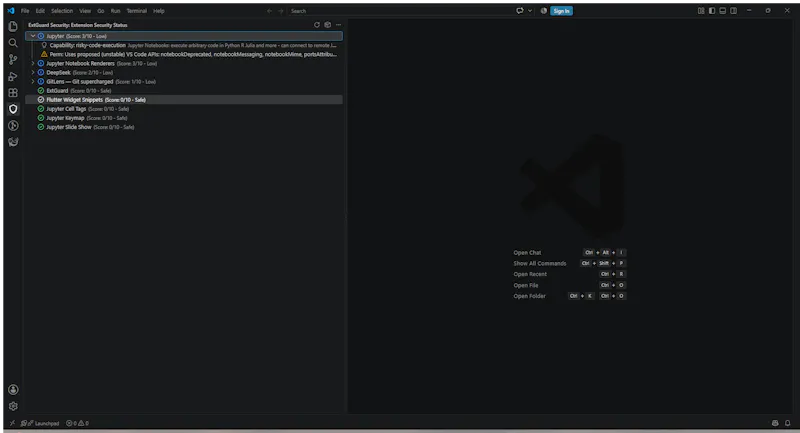Image resolution: width=800 pixels, height=433 pixels.
Task: Toggle the bottom panel
Action: 722,11
